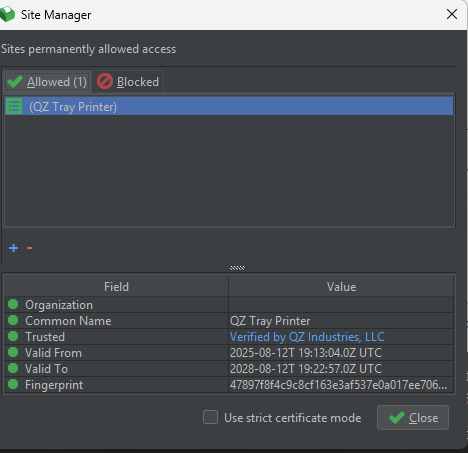This screenshot has width=468, height=453.
Task: Click the QZ Tray Printer value cell
Action: [x=341, y=321]
